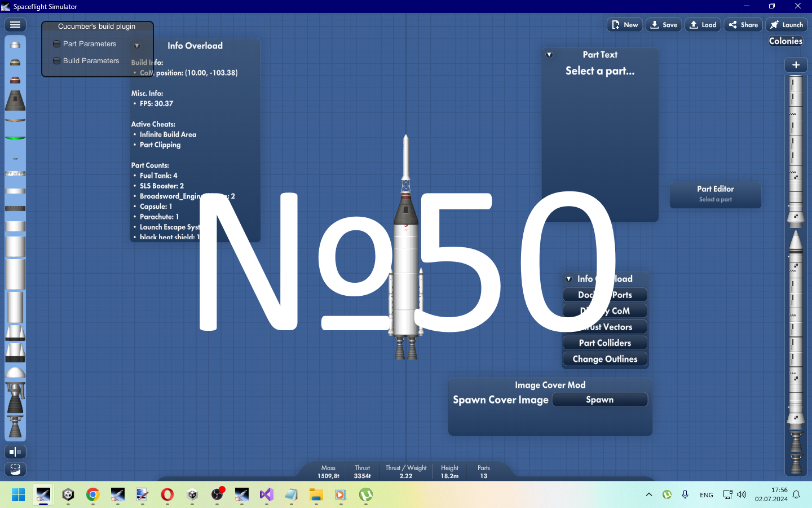Share the rocket build
The width and height of the screenshot is (812, 508).
point(743,25)
